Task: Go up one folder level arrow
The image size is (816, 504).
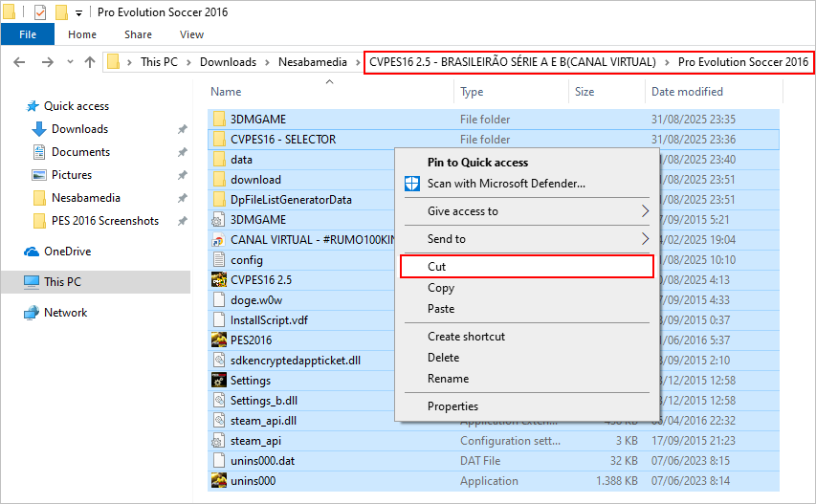Action: (x=90, y=62)
